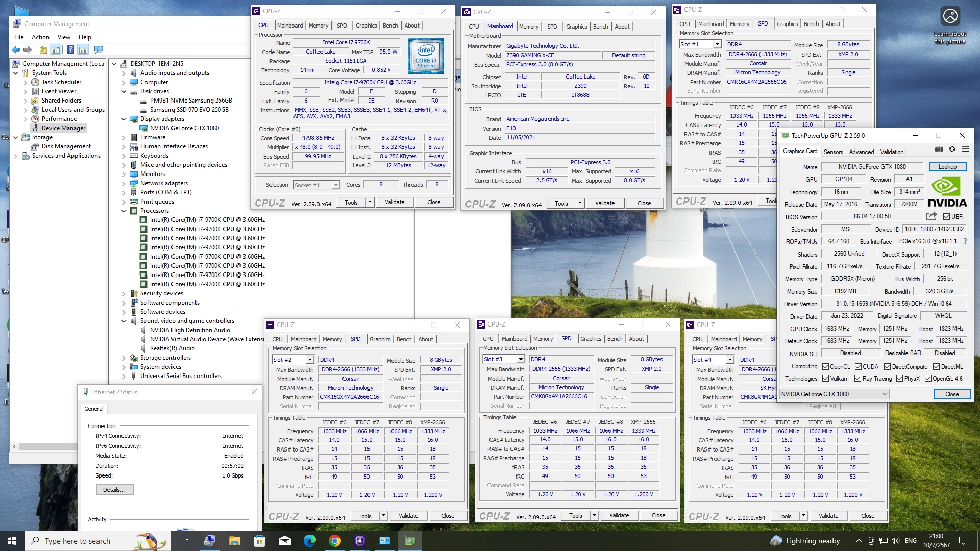Screen dimensions: 980x551
Task: Toggle the OpenCL checkbox
Action: tap(825, 366)
